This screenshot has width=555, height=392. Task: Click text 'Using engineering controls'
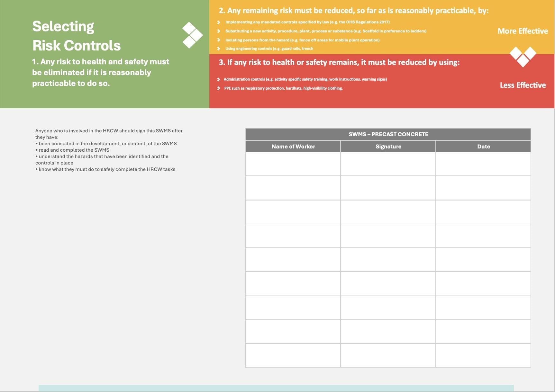point(269,49)
